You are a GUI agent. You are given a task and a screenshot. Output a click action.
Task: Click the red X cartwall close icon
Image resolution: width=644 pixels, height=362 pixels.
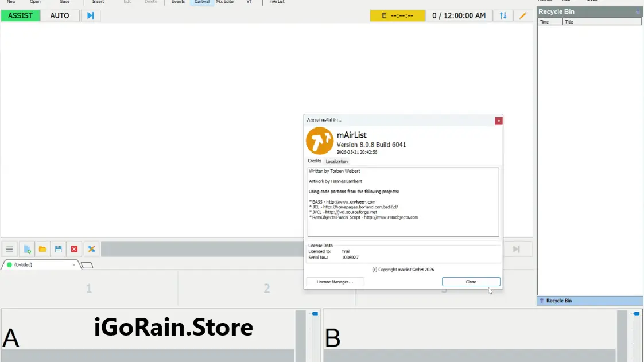pos(75,249)
